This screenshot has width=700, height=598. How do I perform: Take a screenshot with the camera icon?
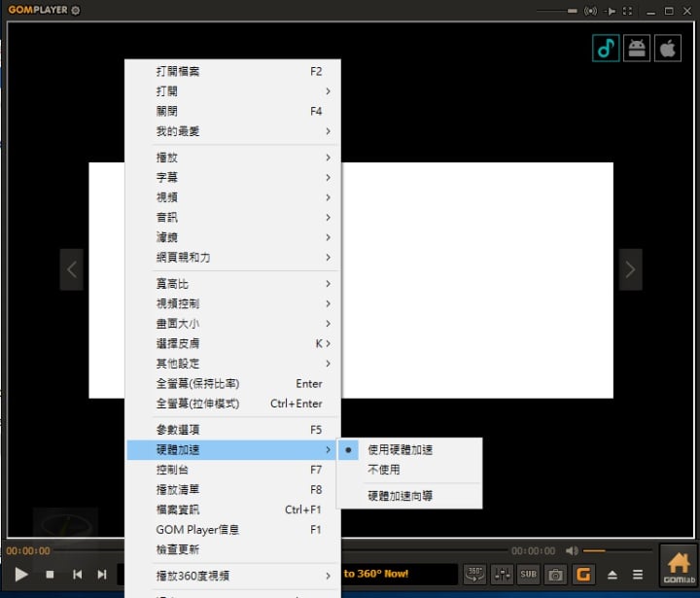(555, 574)
